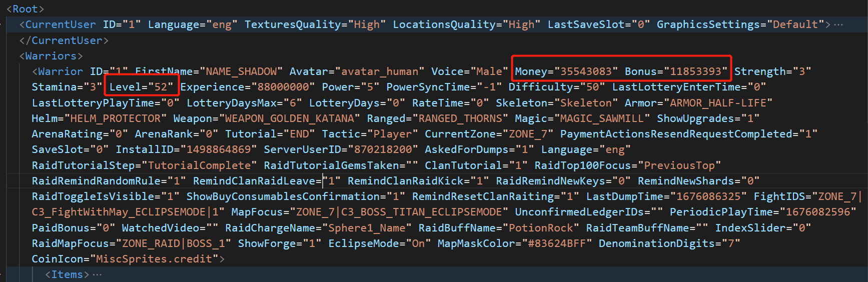Viewport: 868px width, 282px height.
Task: Click the Level value 52
Action: [161, 87]
